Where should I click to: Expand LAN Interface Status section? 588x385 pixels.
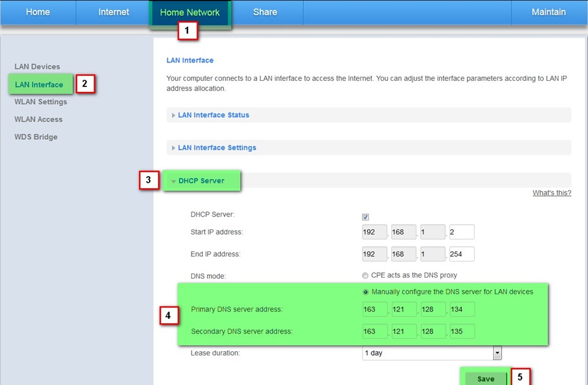[x=213, y=115]
